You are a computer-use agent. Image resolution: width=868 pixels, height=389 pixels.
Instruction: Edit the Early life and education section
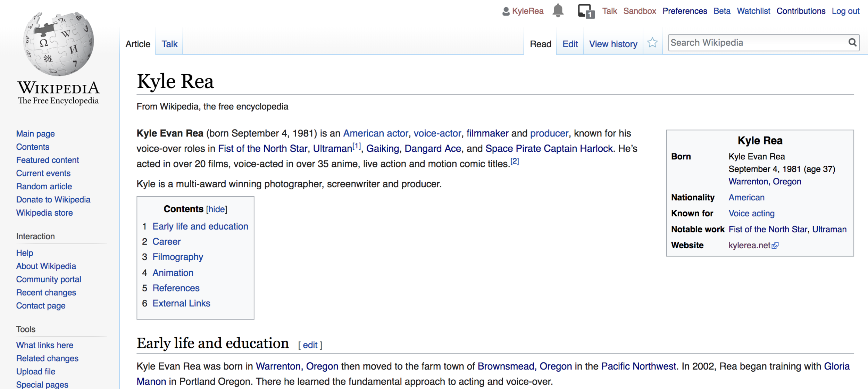coord(310,345)
